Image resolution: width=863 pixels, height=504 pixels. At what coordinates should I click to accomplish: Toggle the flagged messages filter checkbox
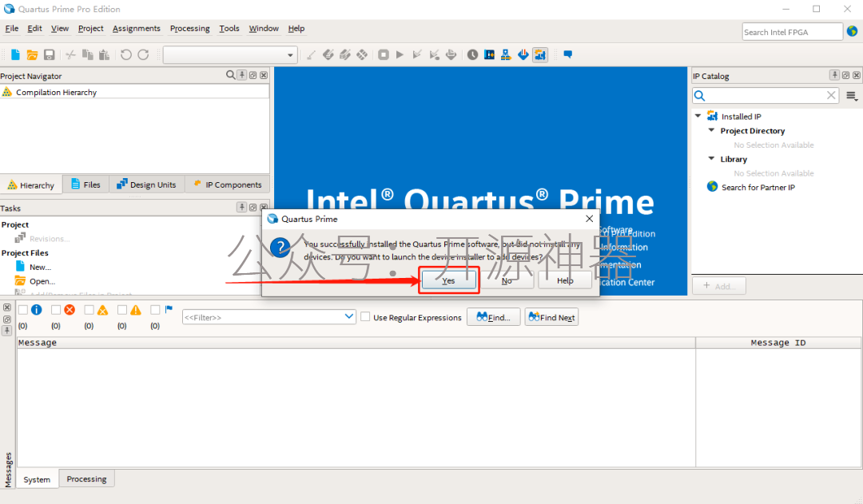pos(155,310)
